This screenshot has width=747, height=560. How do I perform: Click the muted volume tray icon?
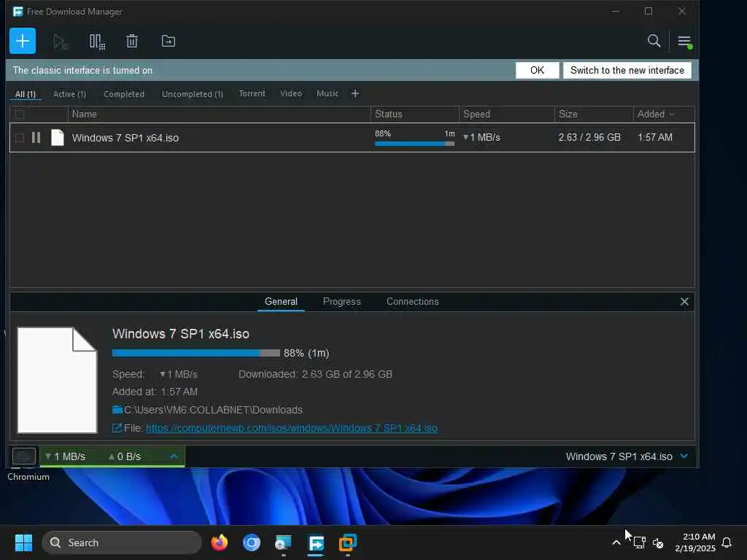tap(658, 542)
